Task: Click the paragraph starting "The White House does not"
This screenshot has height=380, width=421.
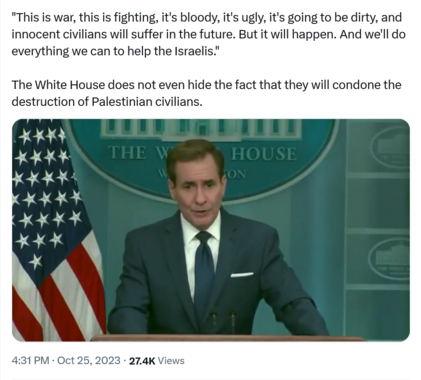Action: click(x=206, y=93)
